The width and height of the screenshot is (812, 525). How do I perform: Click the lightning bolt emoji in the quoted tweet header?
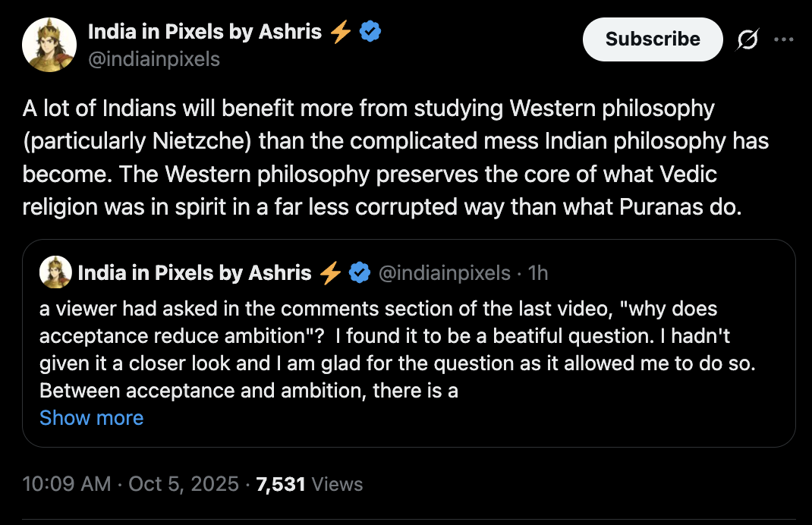coord(330,272)
